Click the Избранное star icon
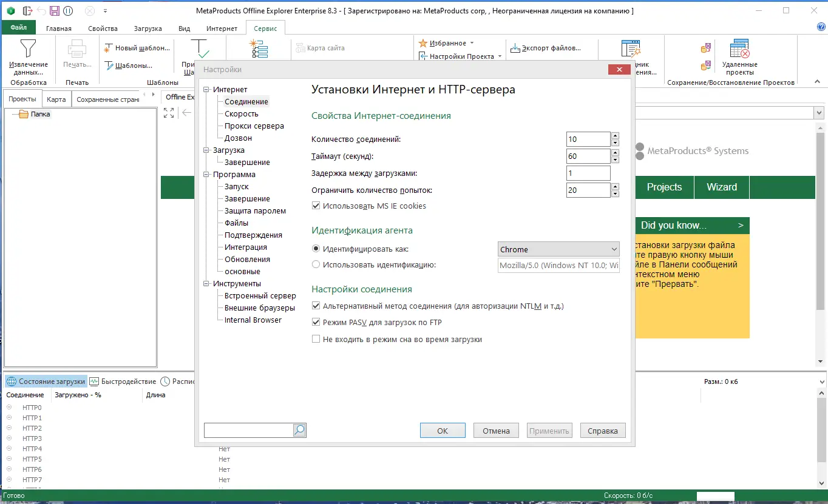 pyautogui.click(x=423, y=43)
